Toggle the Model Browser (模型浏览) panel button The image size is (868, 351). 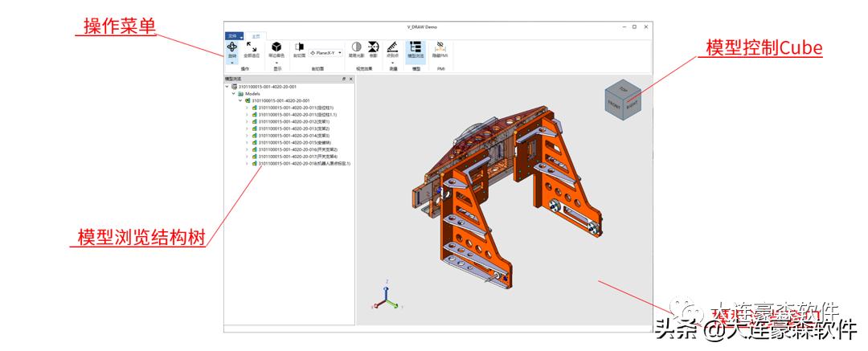(416, 47)
